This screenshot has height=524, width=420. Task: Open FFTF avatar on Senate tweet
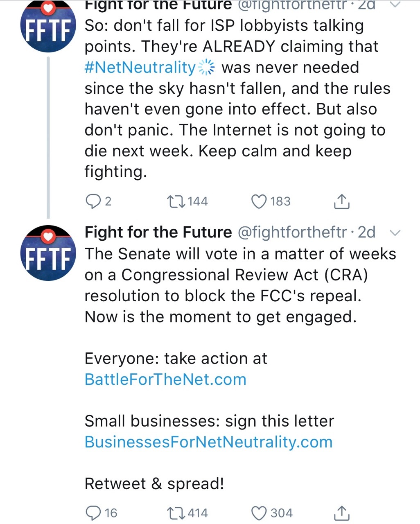coord(48,253)
